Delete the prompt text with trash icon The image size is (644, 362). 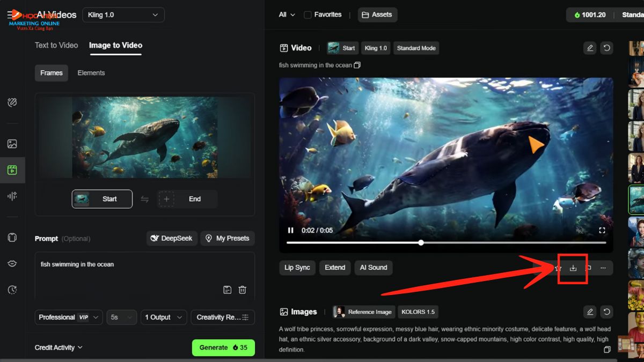(x=242, y=290)
